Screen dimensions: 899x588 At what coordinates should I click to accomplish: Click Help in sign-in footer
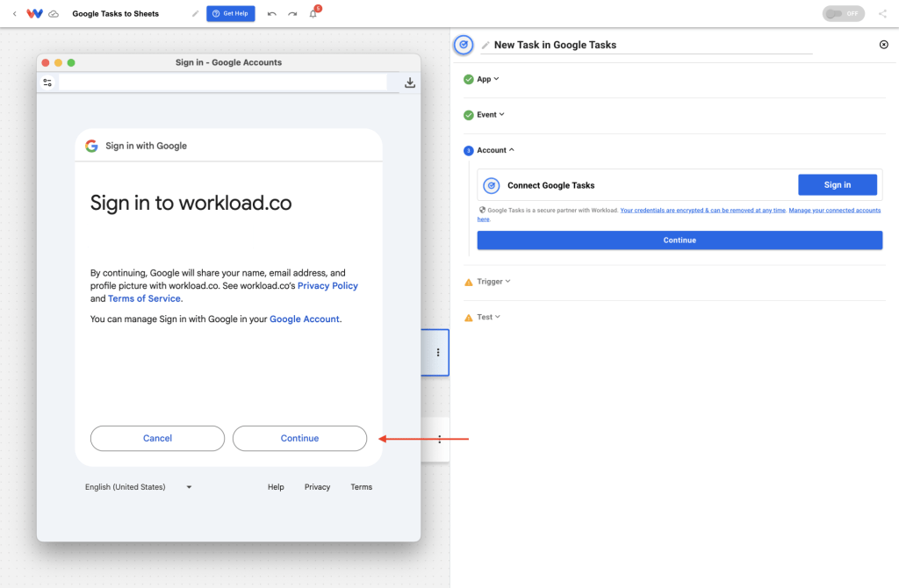[x=276, y=487]
